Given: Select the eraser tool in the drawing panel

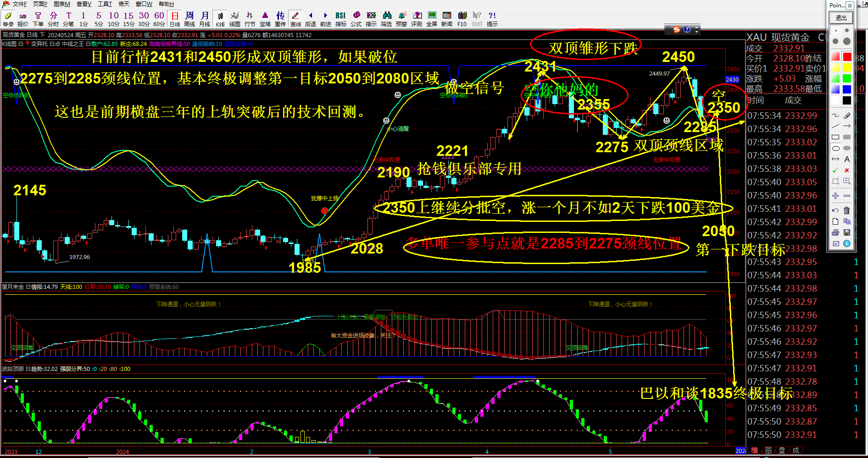Looking at the screenshot, I should point(847,116).
